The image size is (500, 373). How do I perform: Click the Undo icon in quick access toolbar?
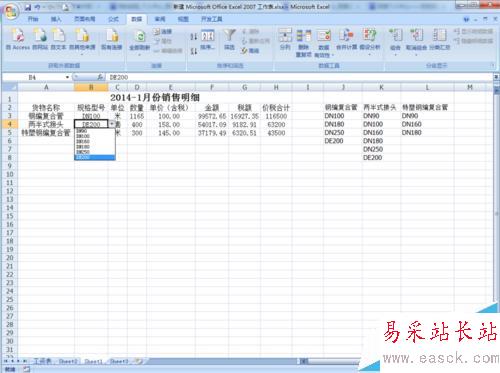click(x=38, y=7)
